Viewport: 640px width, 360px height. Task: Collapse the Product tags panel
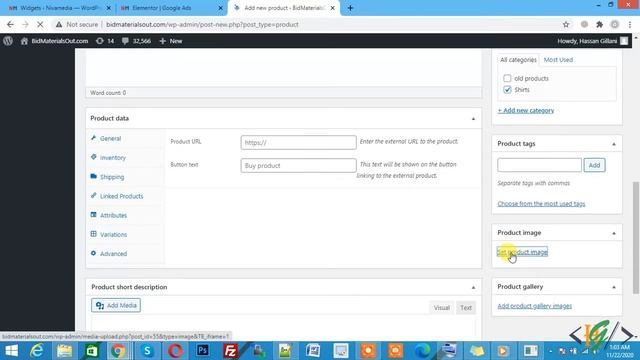pos(614,144)
